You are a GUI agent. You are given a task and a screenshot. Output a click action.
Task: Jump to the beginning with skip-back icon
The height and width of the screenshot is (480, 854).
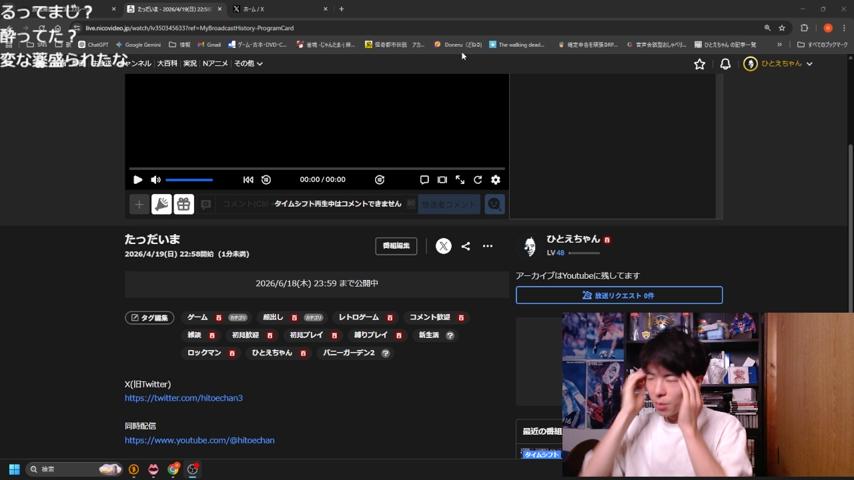tap(248, 180)
